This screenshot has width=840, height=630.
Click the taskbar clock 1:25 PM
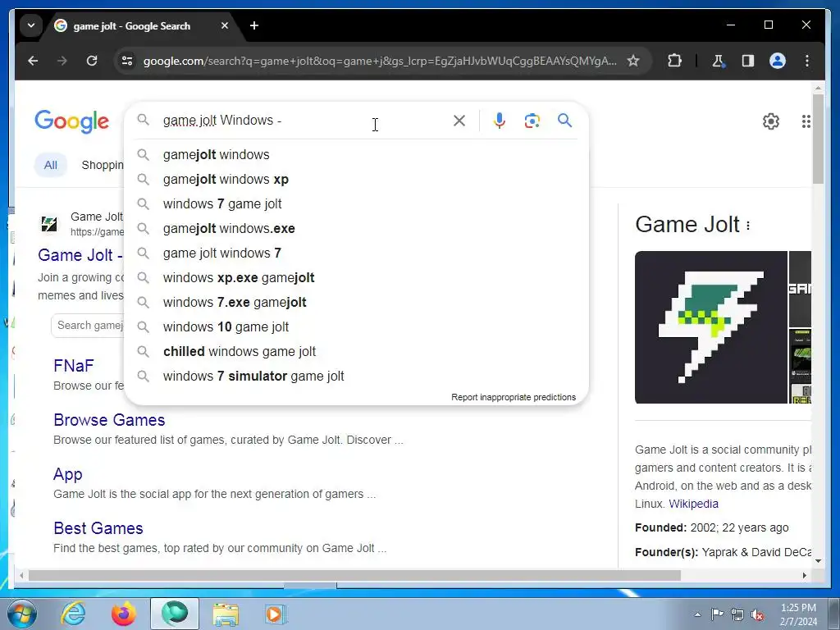click(x=798, y=608)
